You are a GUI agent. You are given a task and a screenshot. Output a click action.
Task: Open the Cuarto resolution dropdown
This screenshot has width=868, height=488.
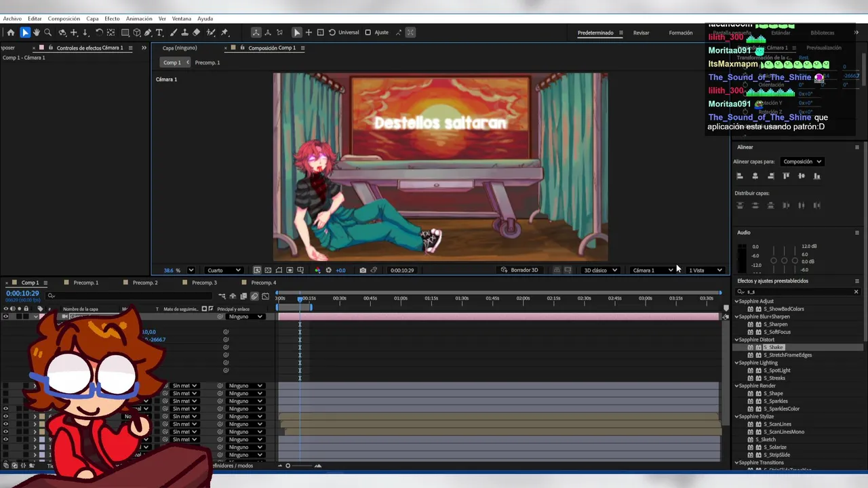pyautogui.click(x=224, y=270)
